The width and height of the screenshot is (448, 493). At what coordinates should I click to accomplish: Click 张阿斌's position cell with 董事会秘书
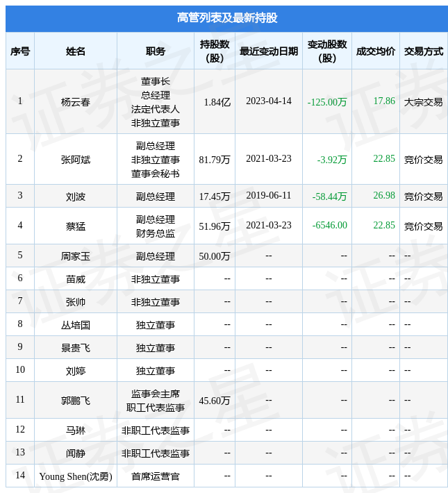pos(156,160)
